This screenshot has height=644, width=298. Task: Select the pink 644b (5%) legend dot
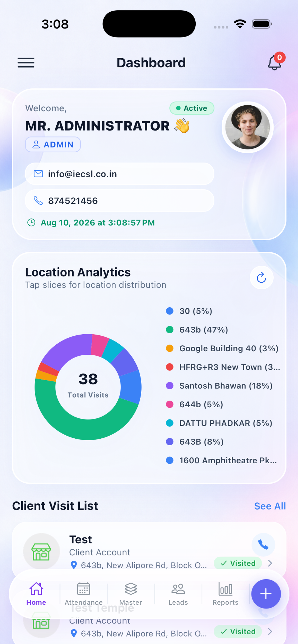[x=170, y=404]
